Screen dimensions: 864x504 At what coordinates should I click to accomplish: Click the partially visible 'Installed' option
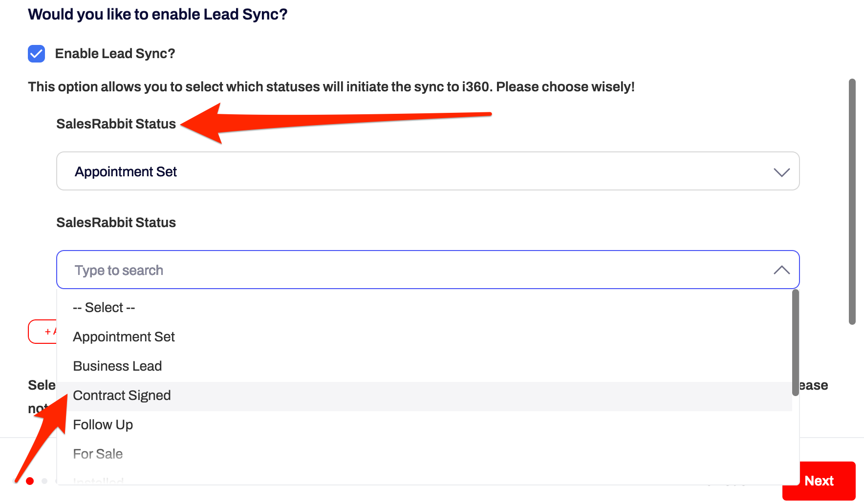pyautogui.click(x=99, y=481)
